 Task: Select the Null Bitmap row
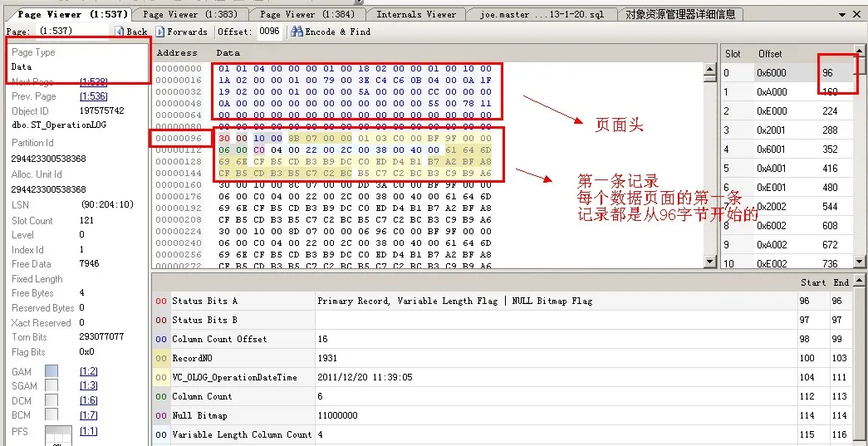click(x=503, y=415)
